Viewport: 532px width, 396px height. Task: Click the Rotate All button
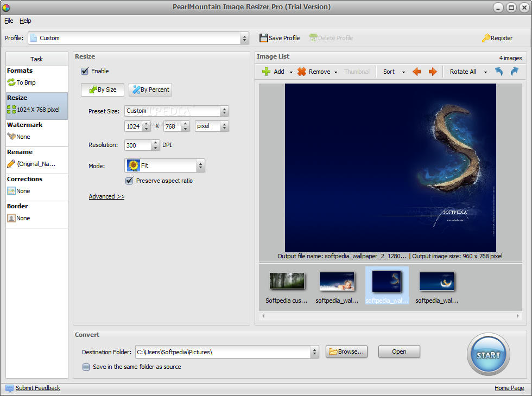[x=463, y=72]
